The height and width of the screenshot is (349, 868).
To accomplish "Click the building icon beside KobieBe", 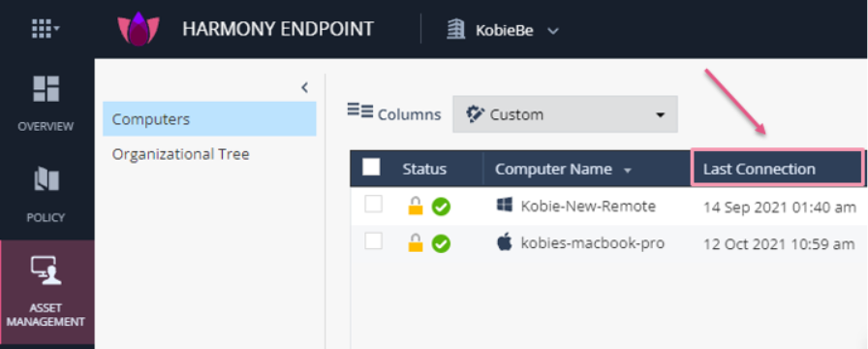I will (455, 29).
